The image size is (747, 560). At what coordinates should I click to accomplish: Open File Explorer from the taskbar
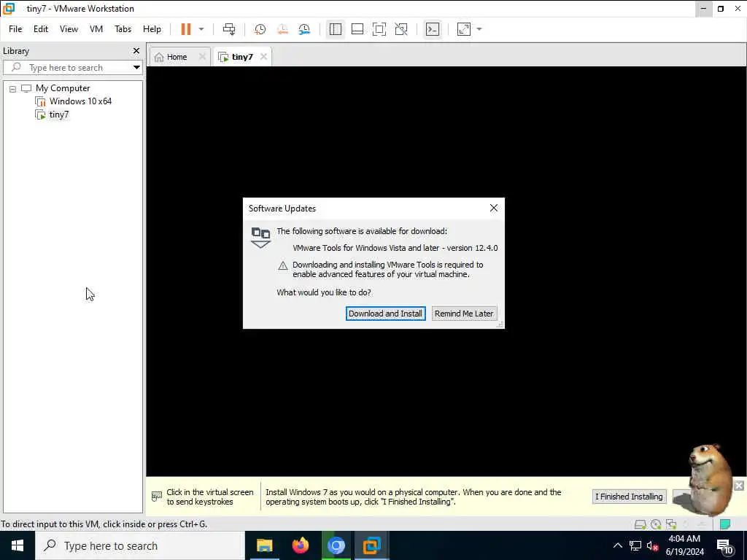point(264,545)
